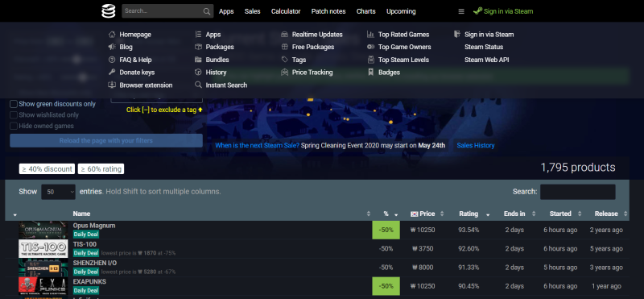The width and height of the screenshot is (644, 299).
Task: Open the Sales History link
Action: point(476,146)
